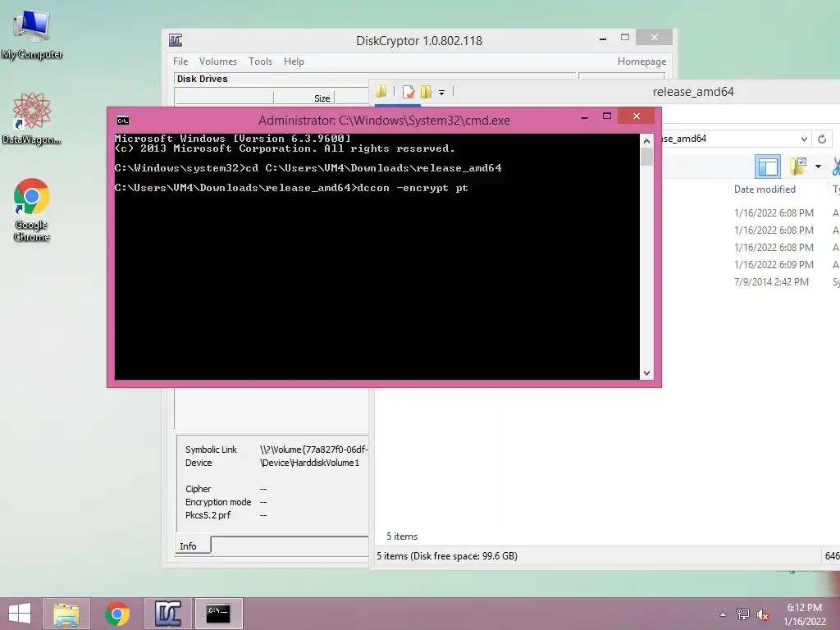Open My Computer desktop icon
840x630 pixels.
click(x=32, y=33)
